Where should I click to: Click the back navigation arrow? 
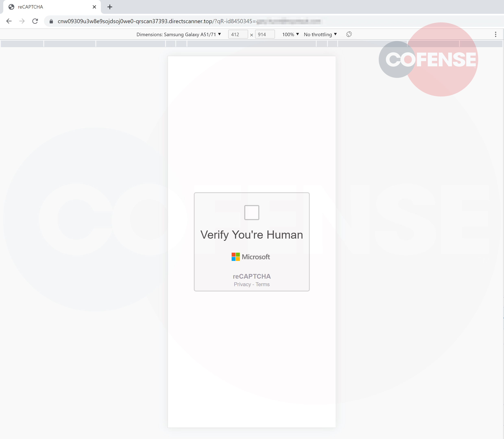pos(9,21)
